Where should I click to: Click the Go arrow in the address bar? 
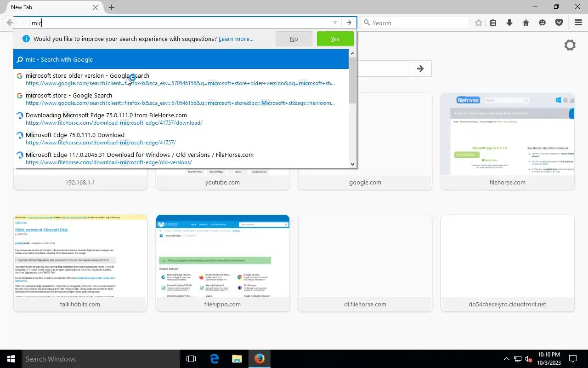click(349, 23)
